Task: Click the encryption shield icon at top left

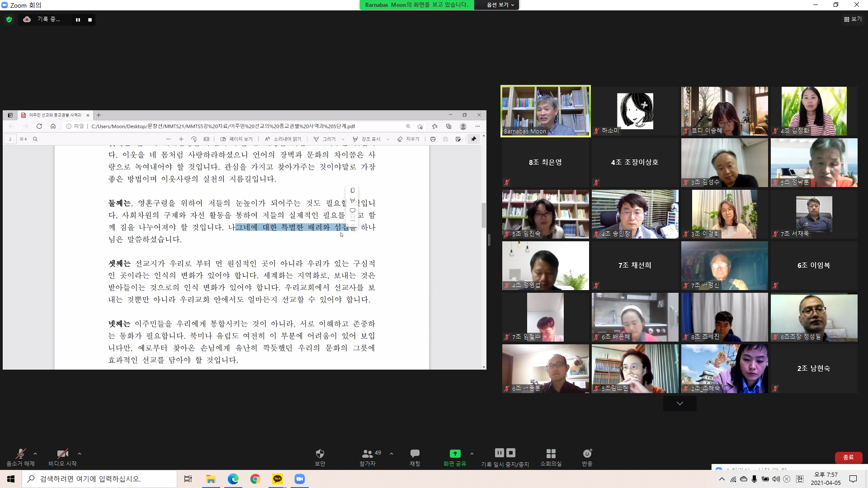Action: point(9,19)
